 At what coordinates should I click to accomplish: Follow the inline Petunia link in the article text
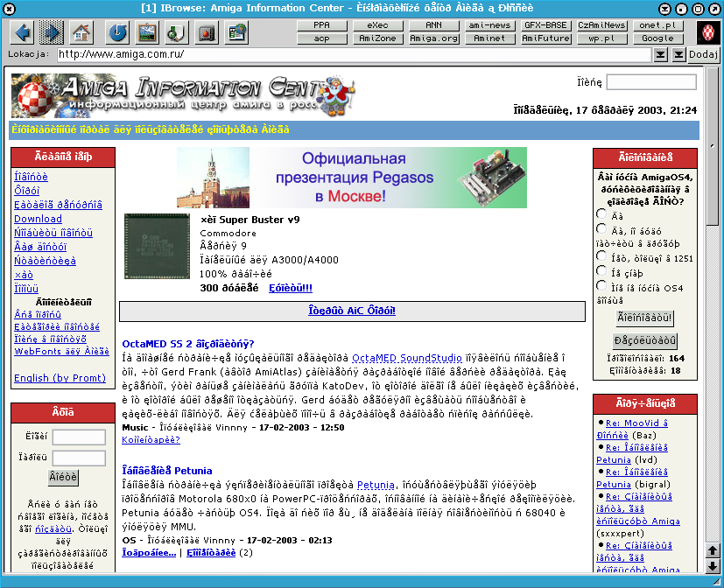pyautogui.click(x=376, y=485)
